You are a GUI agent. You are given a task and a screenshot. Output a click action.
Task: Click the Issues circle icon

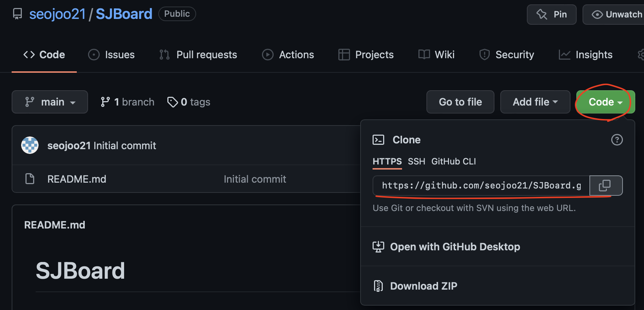pyautogui.click(x=94, y=55)
